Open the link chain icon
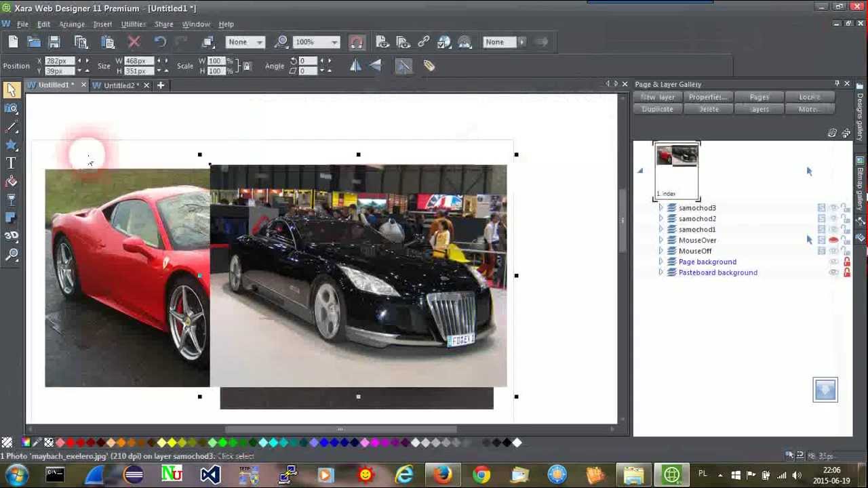This screenshot has height=488, width=868. pos(423,42)
